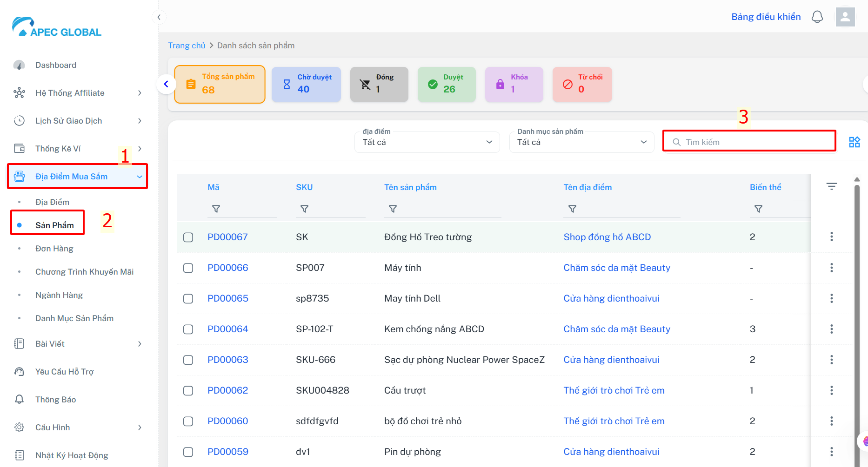868x467 pixels.
Task: Check the box for product PD00065
Action: click(188, 299)
